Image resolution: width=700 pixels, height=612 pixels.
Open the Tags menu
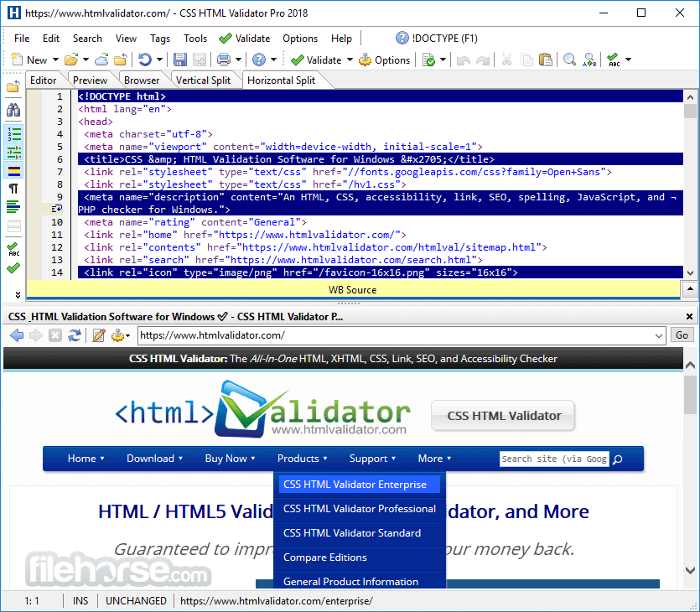(x=160, y=39)
